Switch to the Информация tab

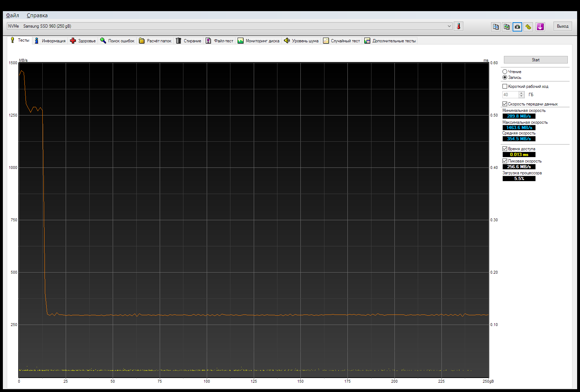point(50,41)
